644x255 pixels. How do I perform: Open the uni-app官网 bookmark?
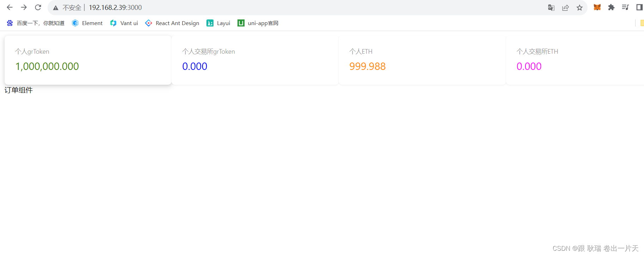[x=263, y=23]
